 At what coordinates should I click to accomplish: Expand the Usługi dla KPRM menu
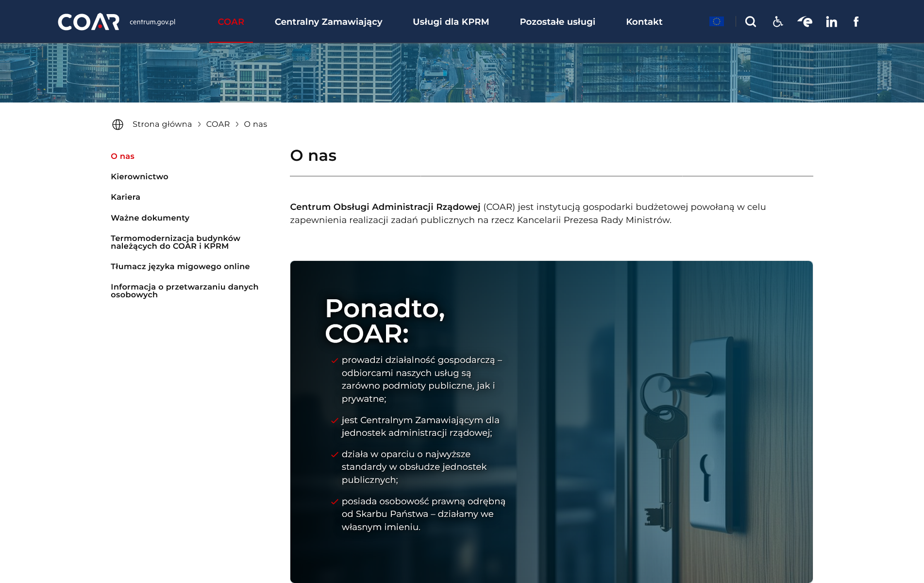(x=451, y=22)
